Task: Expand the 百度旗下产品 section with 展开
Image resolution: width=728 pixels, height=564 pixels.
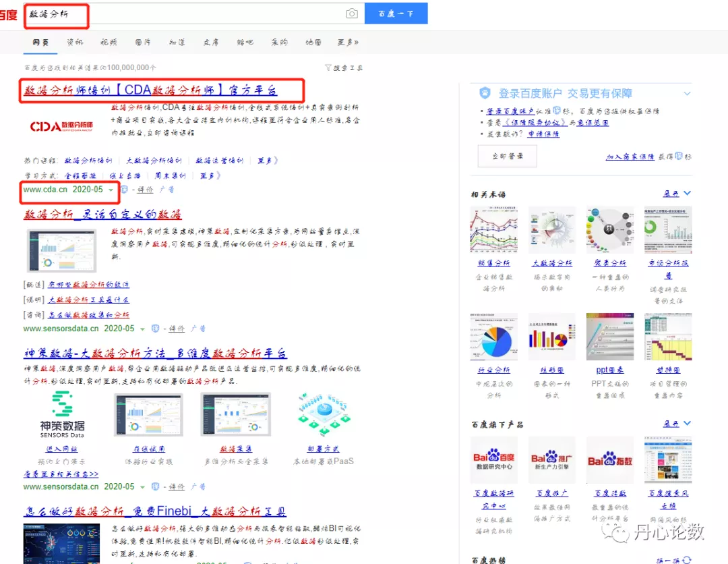Action: [x=677, y=423]
